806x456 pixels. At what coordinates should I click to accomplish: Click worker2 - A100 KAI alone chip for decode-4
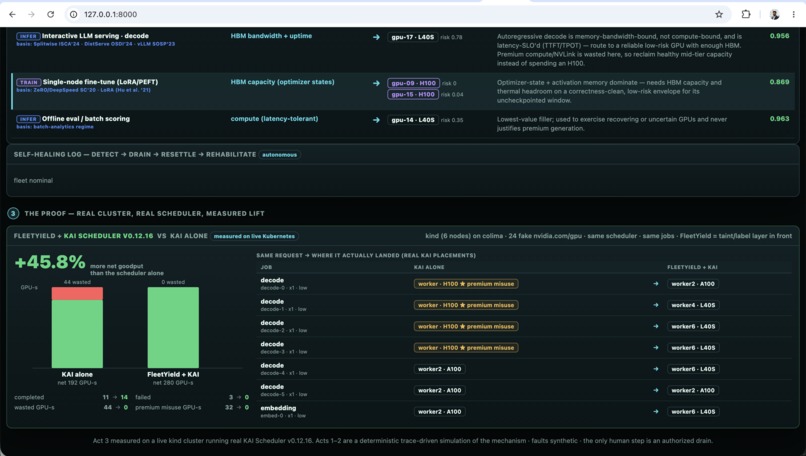point(439,369)
